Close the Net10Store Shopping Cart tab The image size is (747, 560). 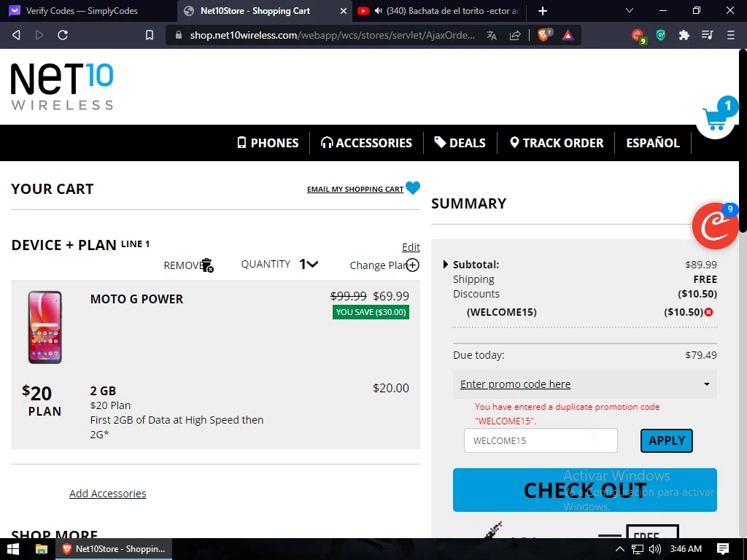[x=343, y=10]
